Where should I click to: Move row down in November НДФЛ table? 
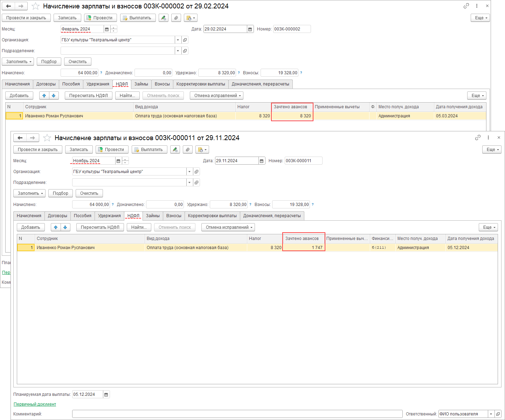[65, 227]
